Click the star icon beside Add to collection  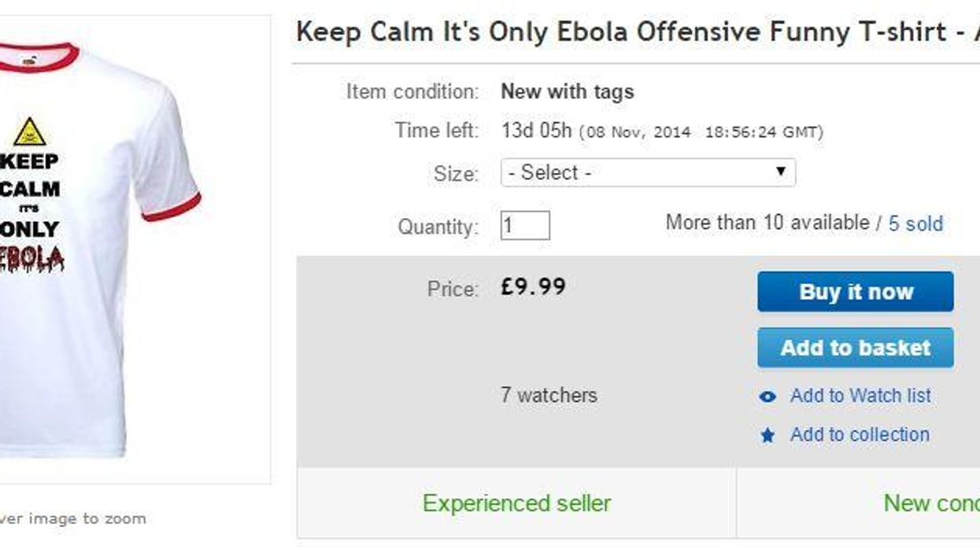coord(767,435)
